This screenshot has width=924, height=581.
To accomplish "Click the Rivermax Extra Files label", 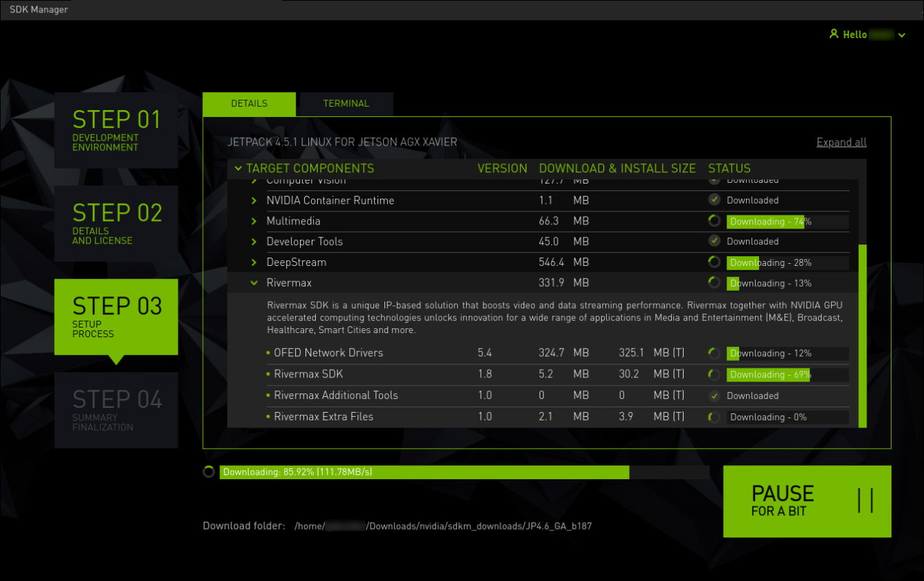I will click(x=323, y=417).
